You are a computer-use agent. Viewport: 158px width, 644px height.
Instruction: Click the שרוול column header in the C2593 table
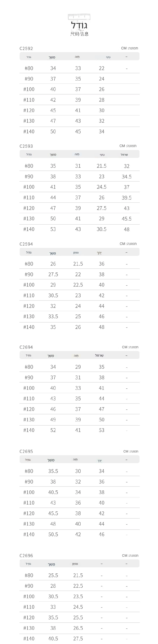point(124,155)
